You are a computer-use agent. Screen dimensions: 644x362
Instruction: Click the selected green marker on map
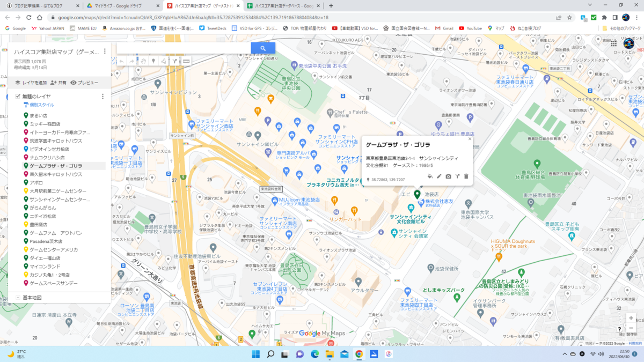coord(417,194)
